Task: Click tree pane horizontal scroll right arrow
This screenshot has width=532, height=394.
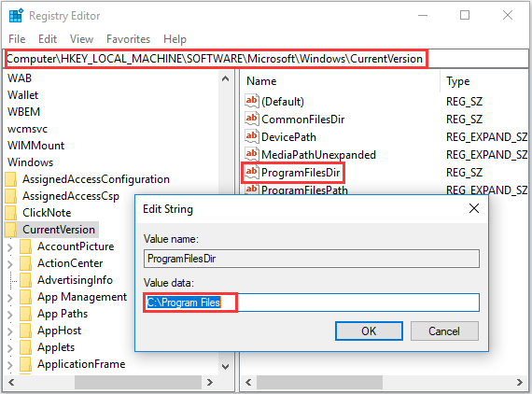Action: pos(210,383)
